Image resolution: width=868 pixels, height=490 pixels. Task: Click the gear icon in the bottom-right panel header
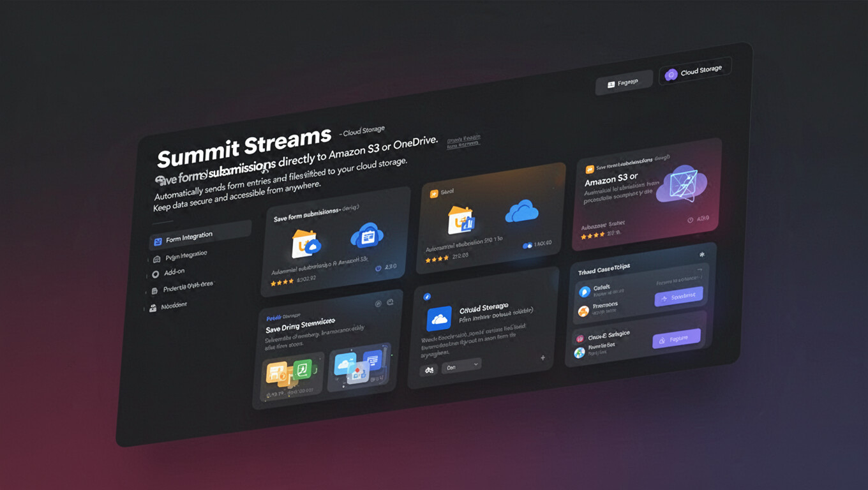701,255
